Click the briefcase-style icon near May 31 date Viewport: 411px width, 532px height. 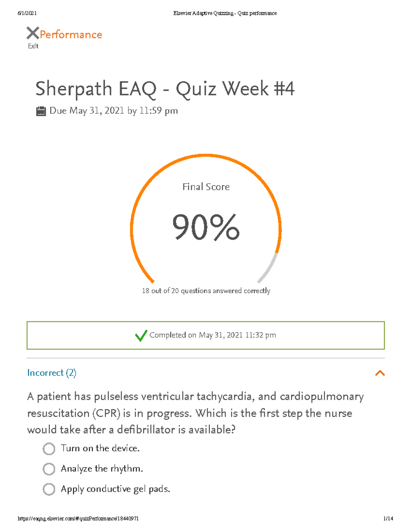[x=42, y=110]
